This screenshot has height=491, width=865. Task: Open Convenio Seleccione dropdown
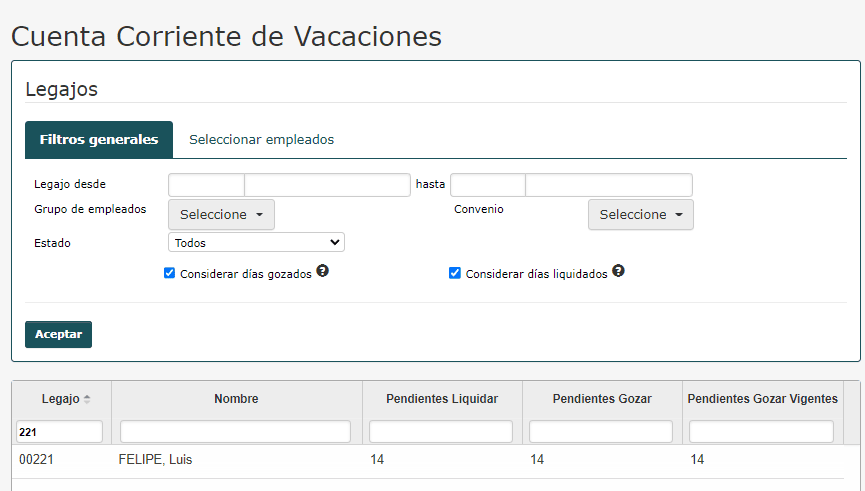[x=640, y=215]
